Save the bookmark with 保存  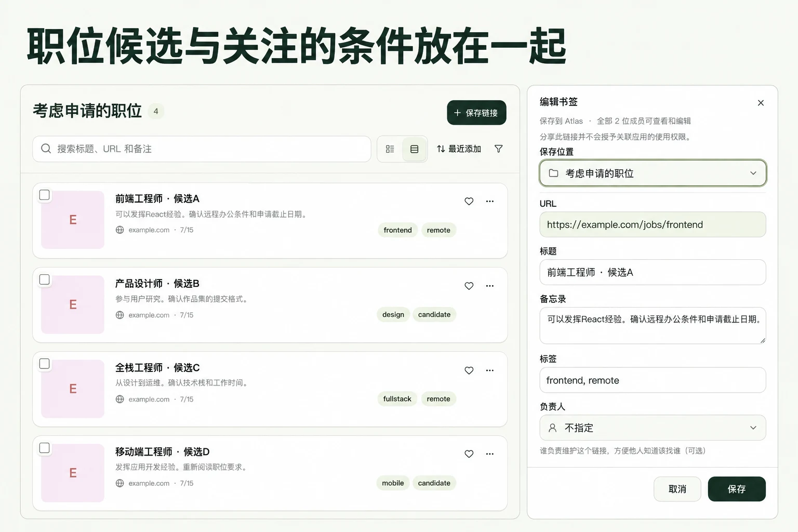(x=737, y=489)
